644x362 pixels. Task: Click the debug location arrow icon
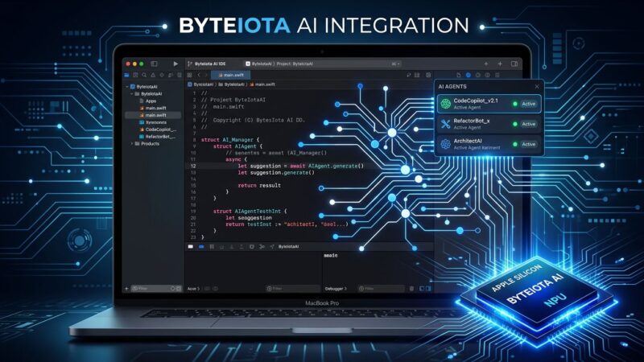point(272,247)
